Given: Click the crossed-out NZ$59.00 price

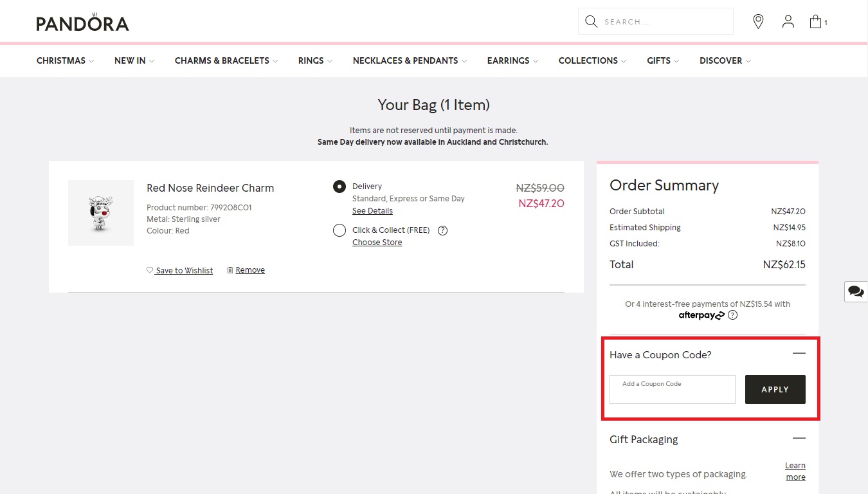Looking at the screenshot, I should click(x=540, y=188).
